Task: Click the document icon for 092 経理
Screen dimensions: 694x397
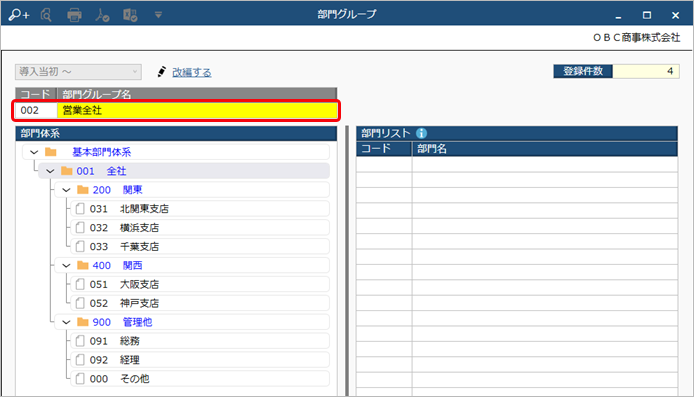Action: point(80,360)
